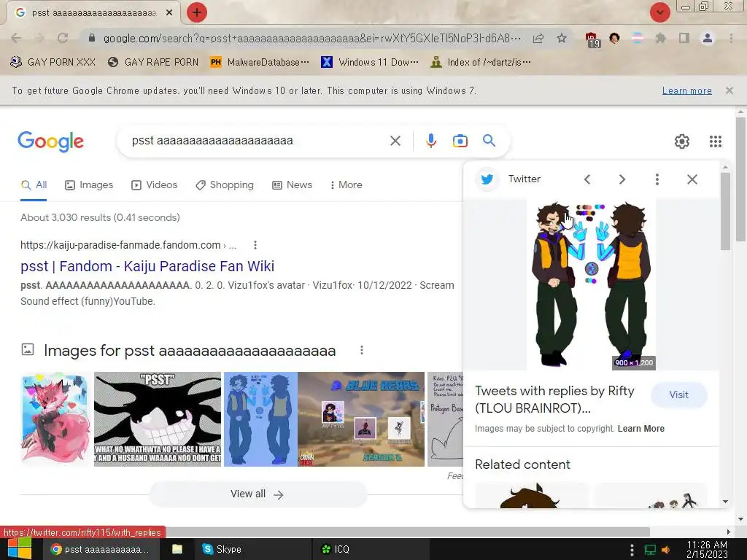The image size is (747, 560).
Task: Open the "PSST" meme thumbnail
Action: pyautogui.click(x=158, y=419)
